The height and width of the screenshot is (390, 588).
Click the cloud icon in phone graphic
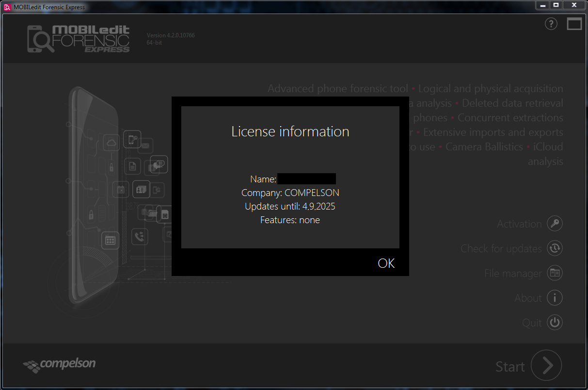(111, 143)
